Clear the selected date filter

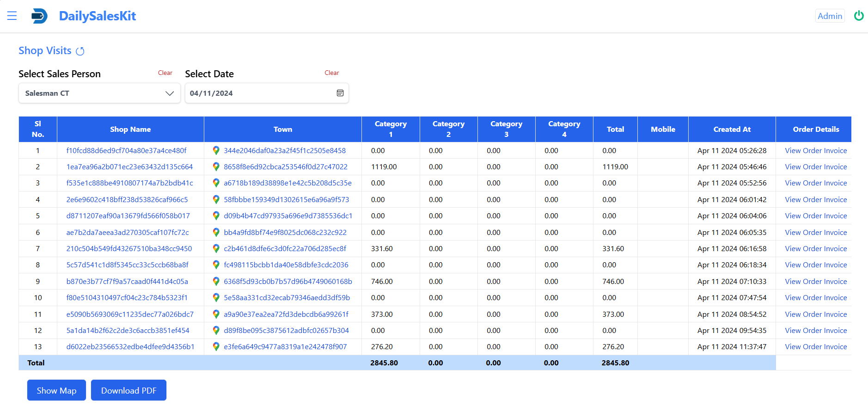[x=331, y=73]
